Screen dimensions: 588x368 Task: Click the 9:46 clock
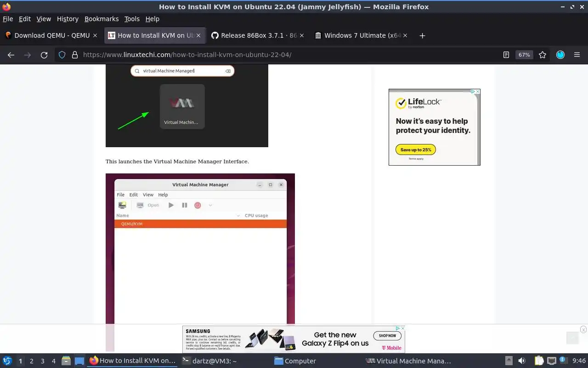coord(579,361)
